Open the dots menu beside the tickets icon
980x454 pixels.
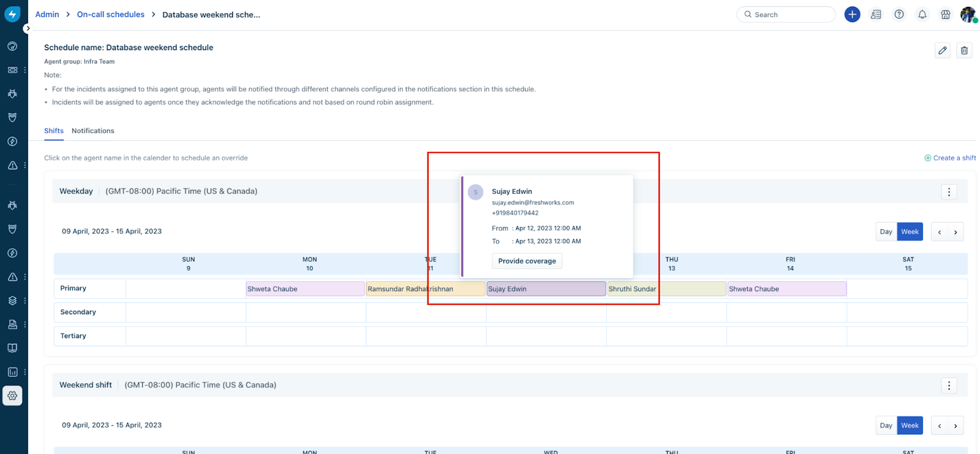pos(24,70)
